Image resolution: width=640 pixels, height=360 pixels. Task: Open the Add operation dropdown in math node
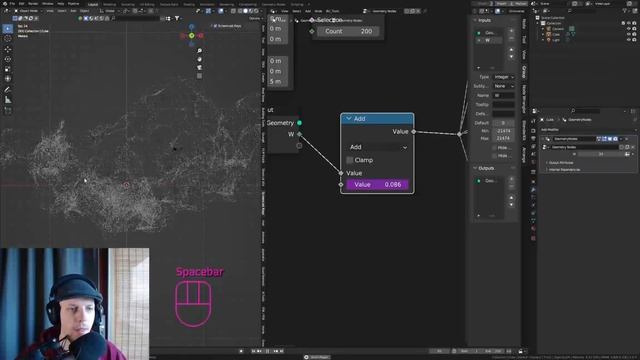pos(378,147)
